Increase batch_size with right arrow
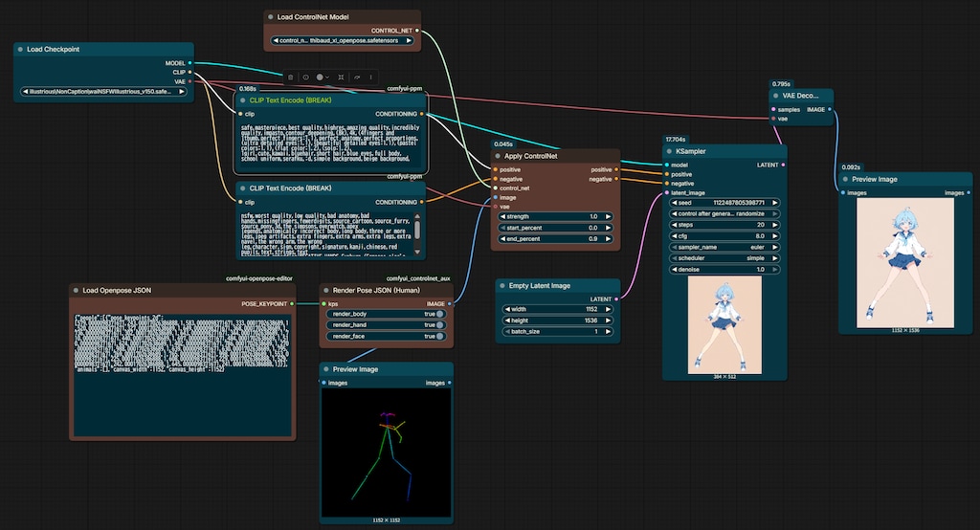Image resolution: width=980 pixels, height=530 pixels. coord(608,332)
